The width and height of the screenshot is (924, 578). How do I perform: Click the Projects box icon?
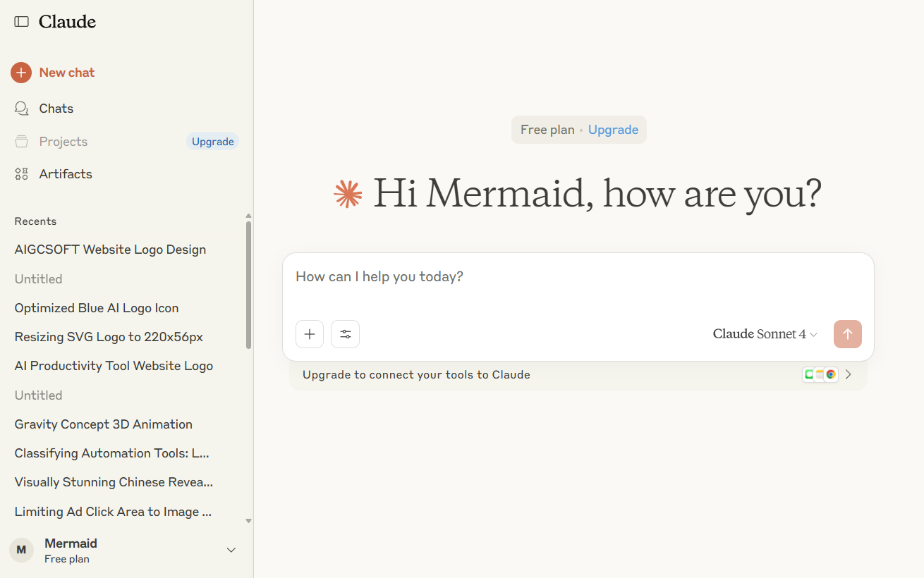coord(22,142)
